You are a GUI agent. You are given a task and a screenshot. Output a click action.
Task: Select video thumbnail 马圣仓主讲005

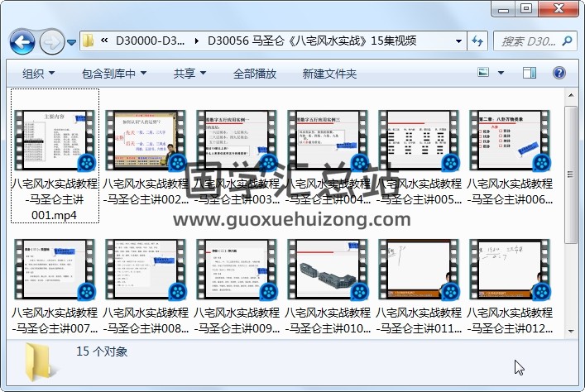point(419,140)
